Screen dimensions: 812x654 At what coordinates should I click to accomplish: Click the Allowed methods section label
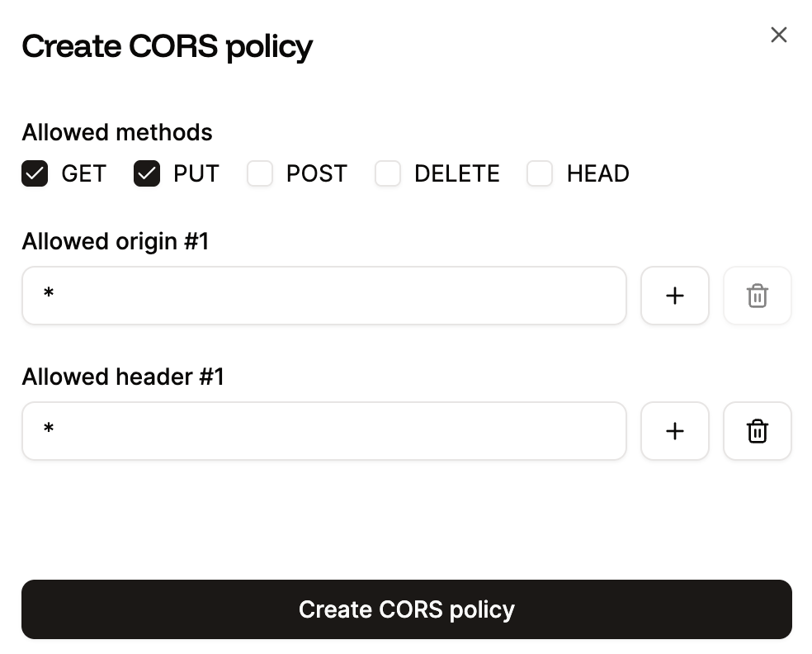[116, 132]
